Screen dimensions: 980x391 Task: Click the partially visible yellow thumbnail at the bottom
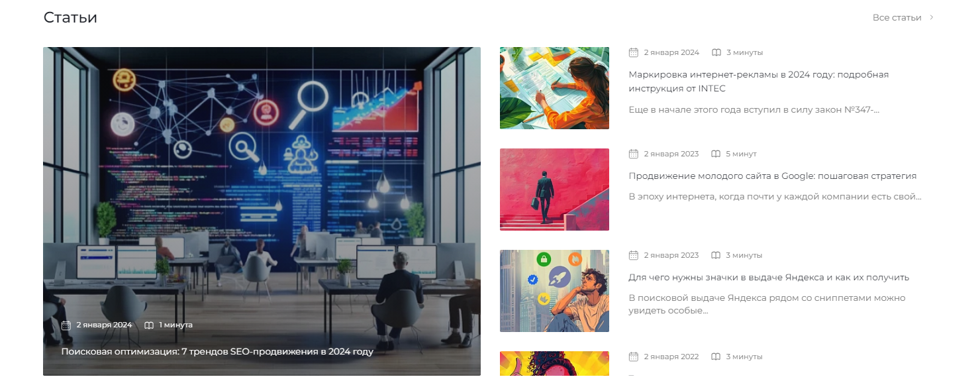pos(554,363)
